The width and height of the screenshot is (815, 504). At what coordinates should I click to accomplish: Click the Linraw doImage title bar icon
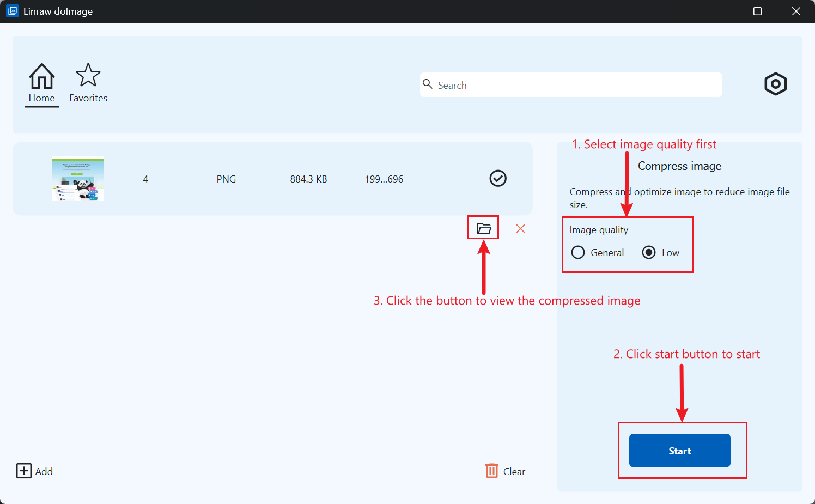(12, 10)
